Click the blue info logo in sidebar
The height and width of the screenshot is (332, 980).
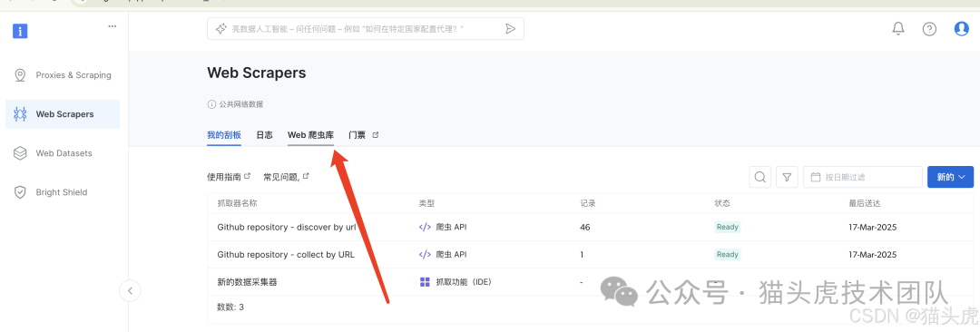coord(21,31)
